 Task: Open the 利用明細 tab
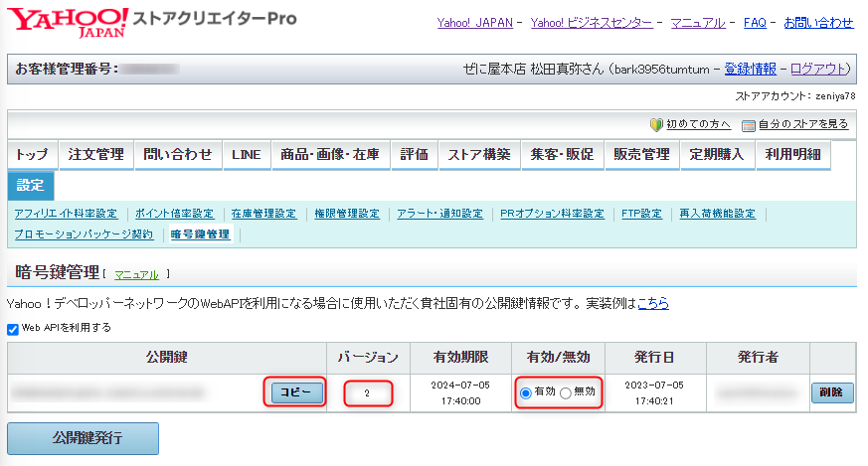[x=792, y=155]
